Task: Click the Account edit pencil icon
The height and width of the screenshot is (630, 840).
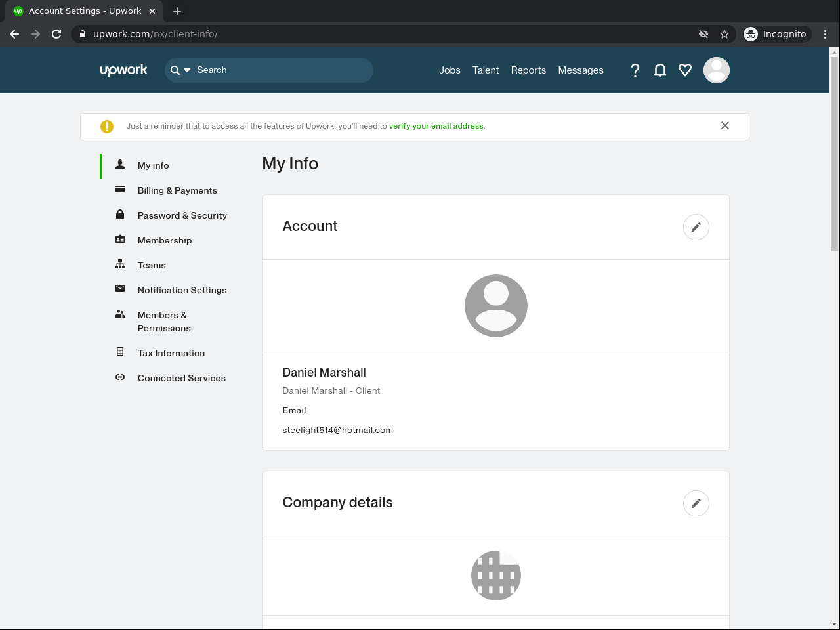Action: point(696,227)
